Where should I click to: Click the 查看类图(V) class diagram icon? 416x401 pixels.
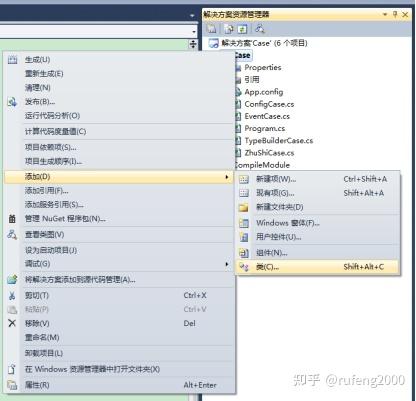pos(12,235)
